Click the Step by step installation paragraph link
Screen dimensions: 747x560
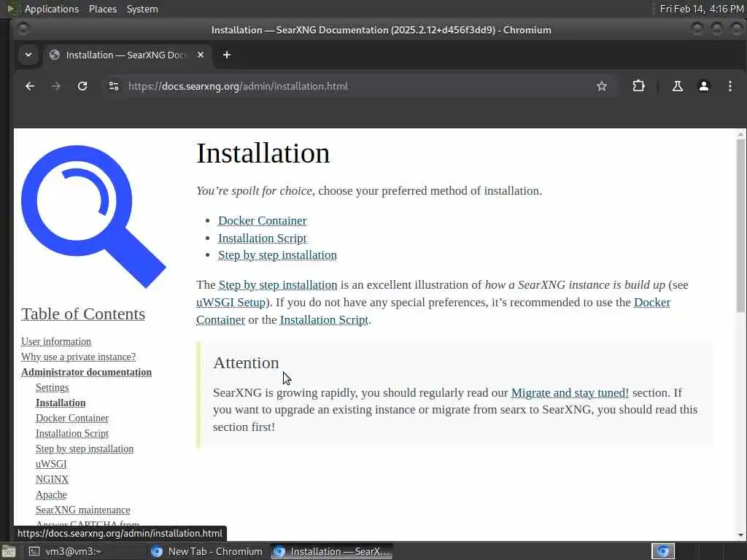pos(278,285)
